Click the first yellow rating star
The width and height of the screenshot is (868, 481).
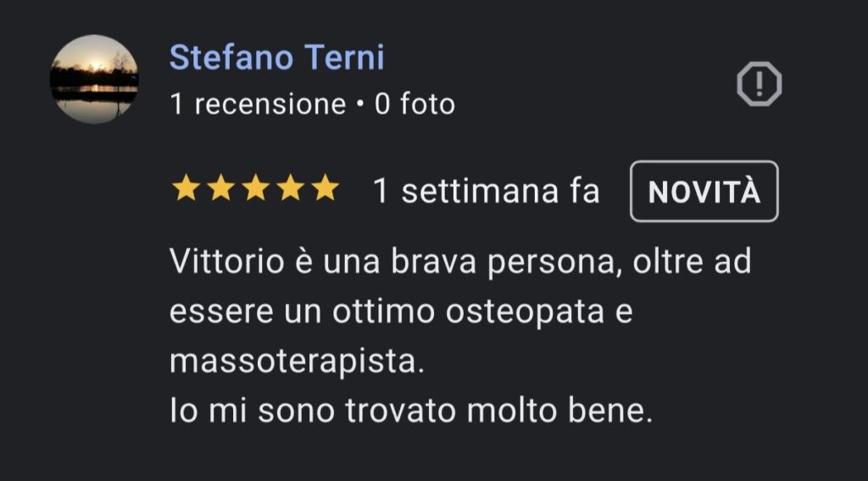point(185,189)
